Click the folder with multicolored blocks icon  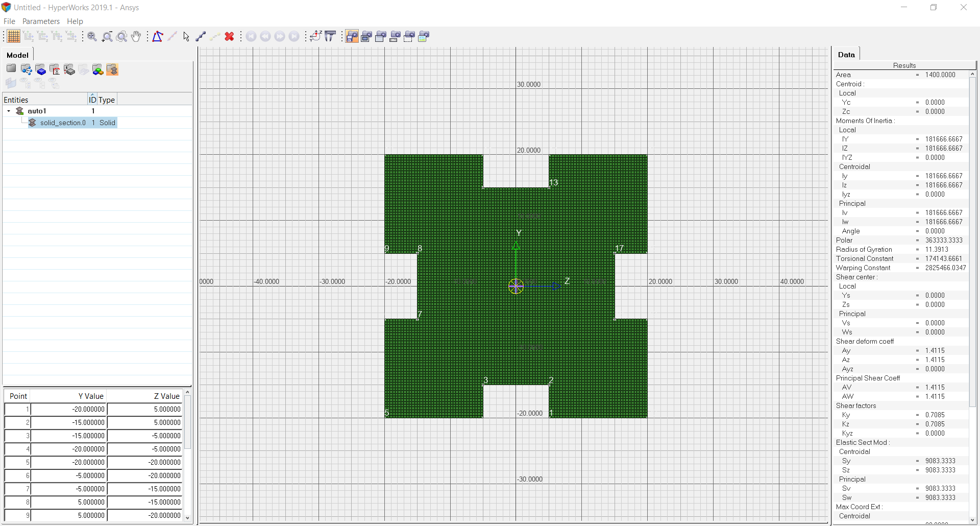pos(98,69)
